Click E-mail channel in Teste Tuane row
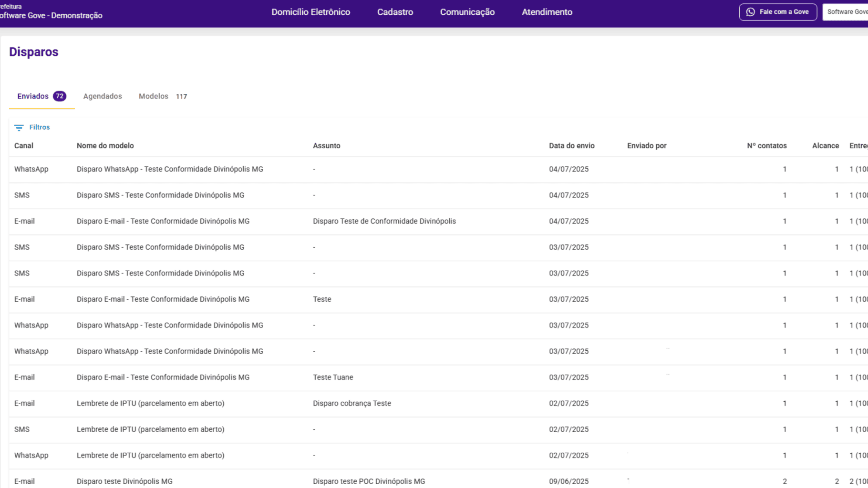The width and height of the screenshot is (868, 488). click(x=24, y=377)
